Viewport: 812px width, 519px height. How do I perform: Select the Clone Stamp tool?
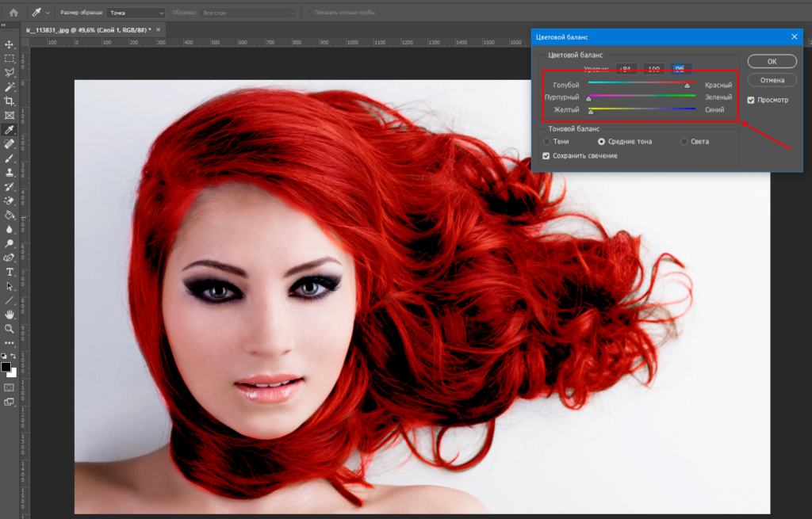(x=10, y=172)
